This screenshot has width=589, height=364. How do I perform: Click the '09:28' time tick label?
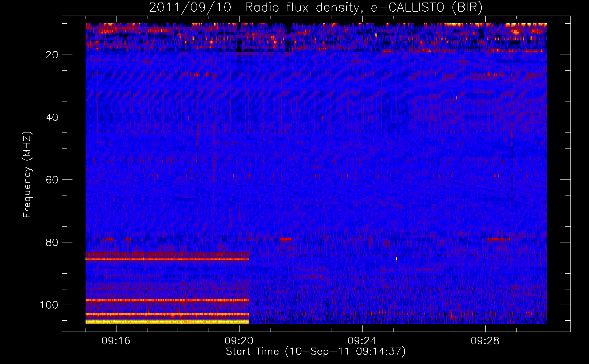click(x=485, y=341)
